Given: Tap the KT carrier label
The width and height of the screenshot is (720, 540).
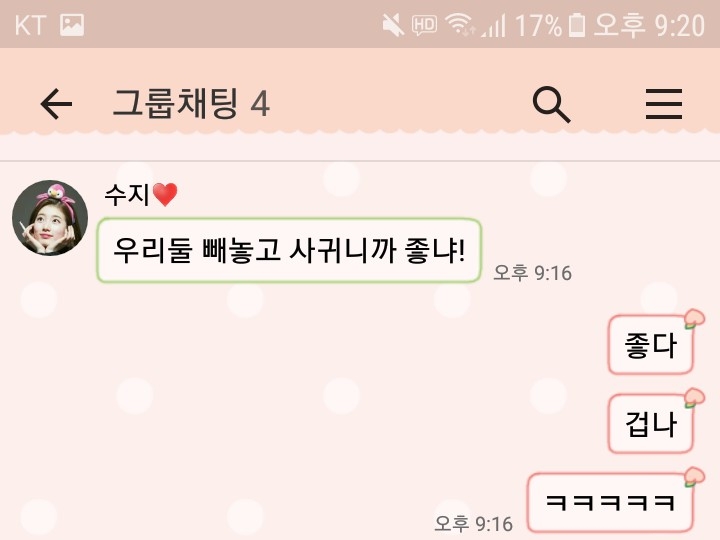Looking at the screenshot, I should point(30,25).
